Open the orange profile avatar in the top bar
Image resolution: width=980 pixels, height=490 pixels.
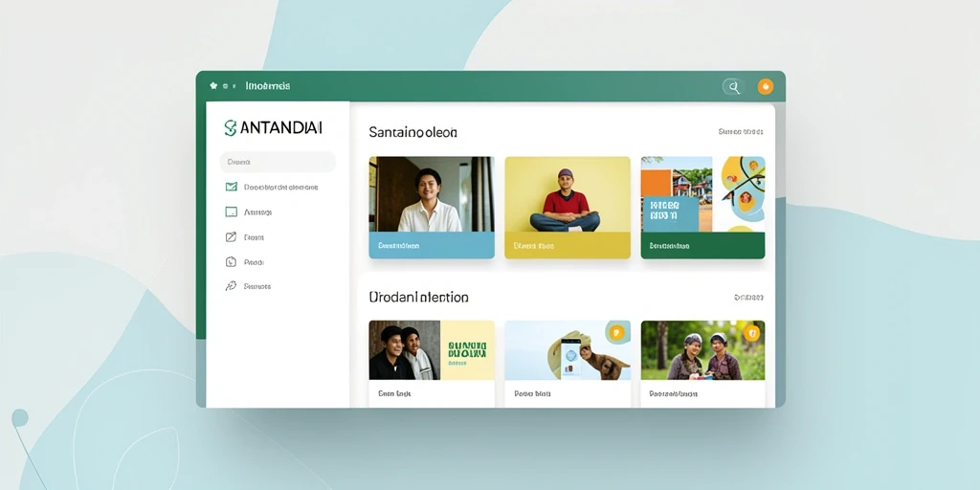(766, 87)
